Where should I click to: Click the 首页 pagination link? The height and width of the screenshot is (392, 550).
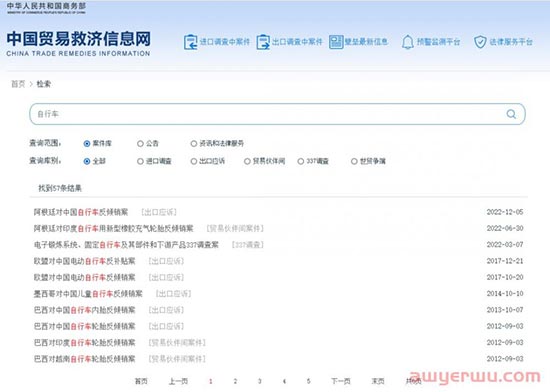click(141, 381)
